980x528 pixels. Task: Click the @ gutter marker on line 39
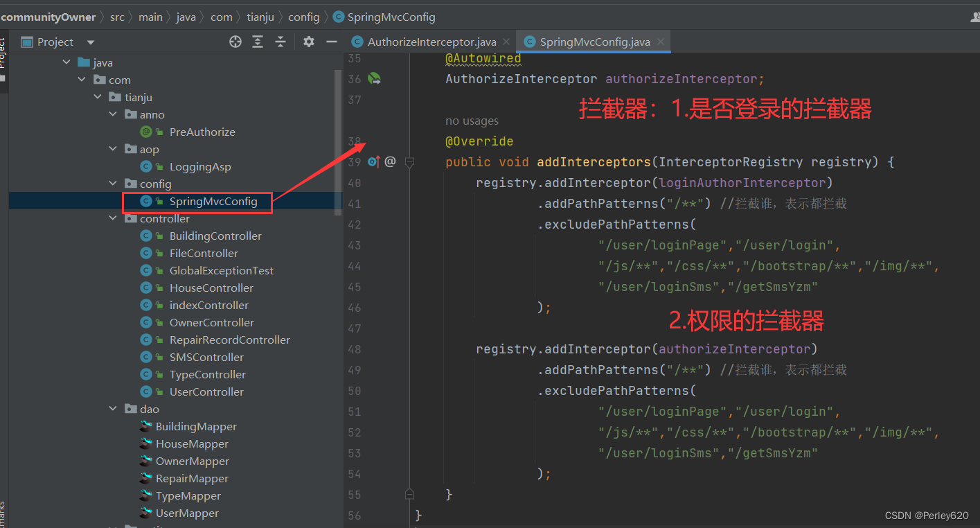pyautogui.click(x=390, y=161)
